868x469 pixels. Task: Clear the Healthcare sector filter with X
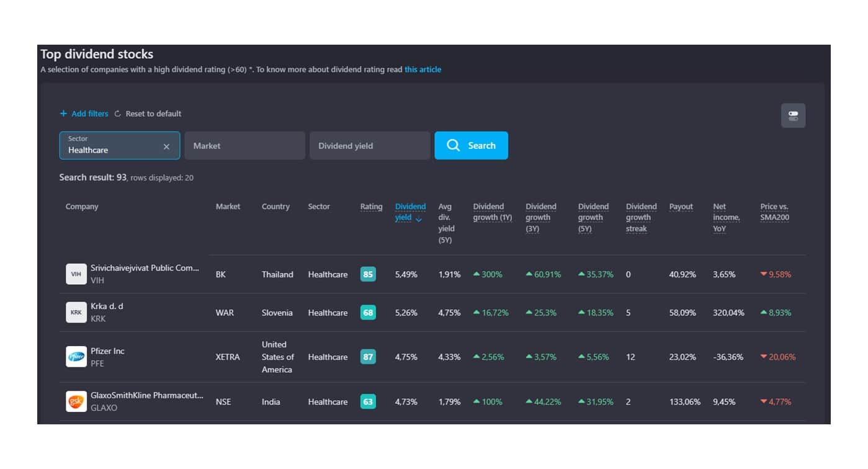coord(166,146)
